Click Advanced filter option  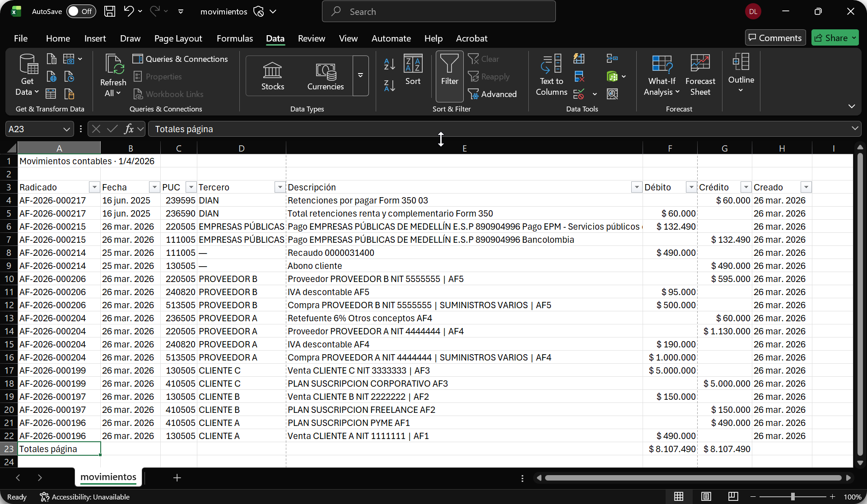[493, 94]
